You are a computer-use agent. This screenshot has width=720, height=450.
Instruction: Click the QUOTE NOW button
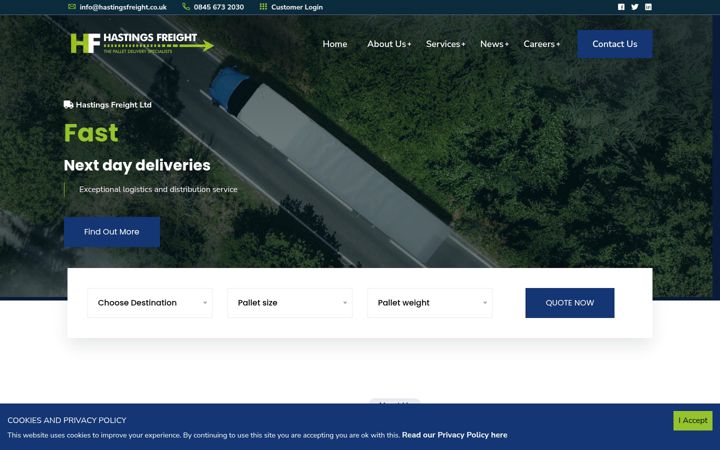[x=570, y=303]
